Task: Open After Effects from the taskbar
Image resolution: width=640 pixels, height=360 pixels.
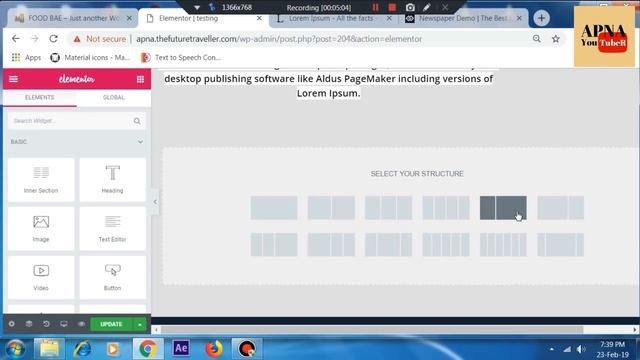Action: [181, 348]
